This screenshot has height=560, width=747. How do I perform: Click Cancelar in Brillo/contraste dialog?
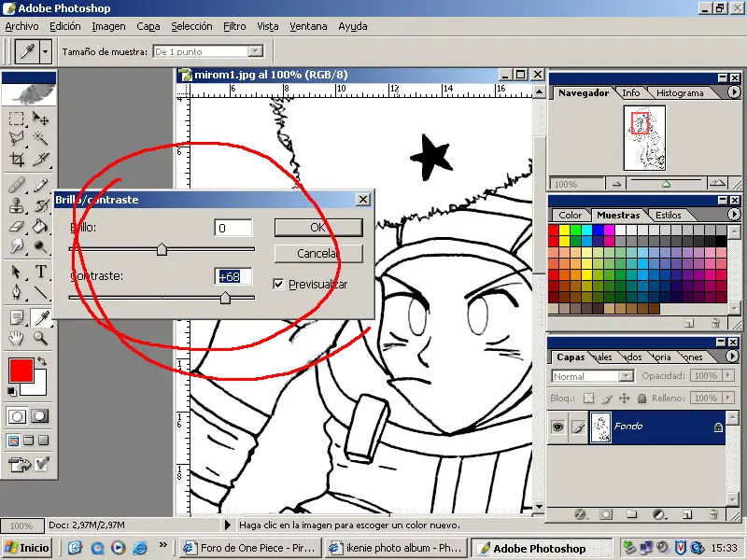(318, 253)
